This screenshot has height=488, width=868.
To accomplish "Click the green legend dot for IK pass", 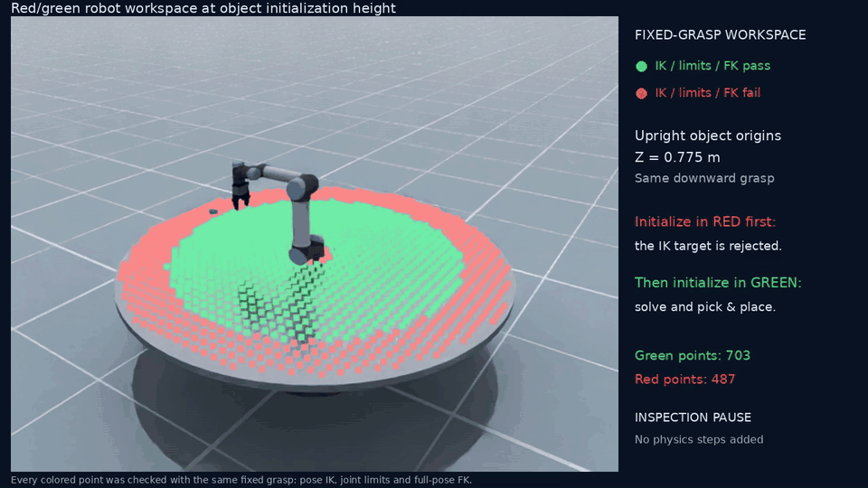I will pyautogui.click(x=641, y=66).
